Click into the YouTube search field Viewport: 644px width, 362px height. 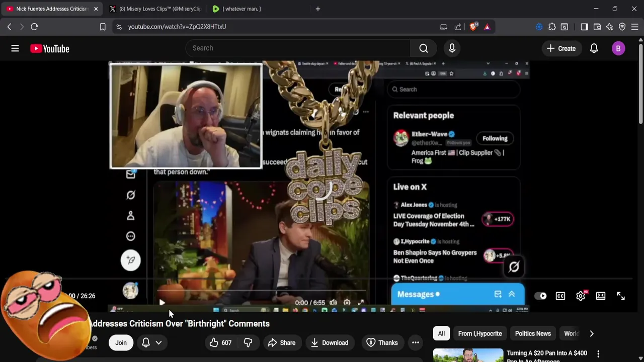pyautogui.click(x=298, y=48)
